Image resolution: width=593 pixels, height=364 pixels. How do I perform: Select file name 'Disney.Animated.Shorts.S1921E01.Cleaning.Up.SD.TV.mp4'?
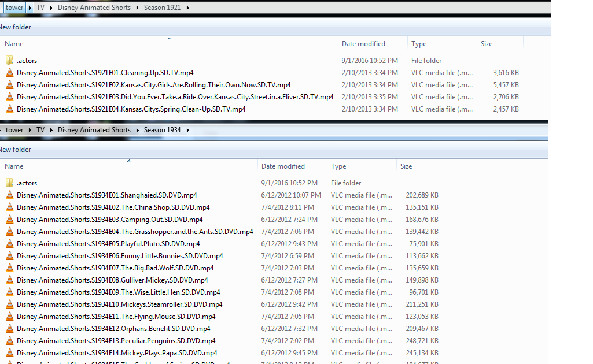pyautogui.click(x=105, y=72)
